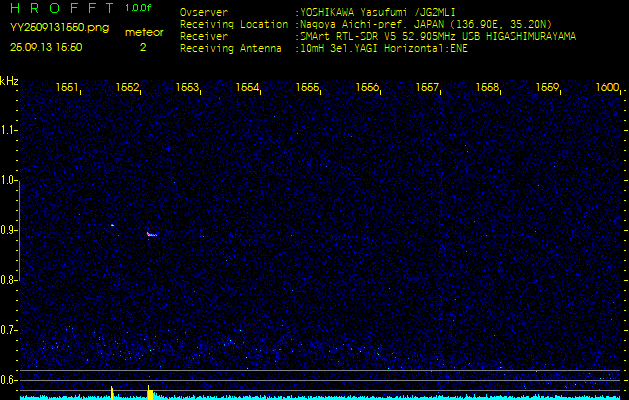Click the 0.9 frequency axis label
This screenshot has height=400, width=629.
click(8, 230)
